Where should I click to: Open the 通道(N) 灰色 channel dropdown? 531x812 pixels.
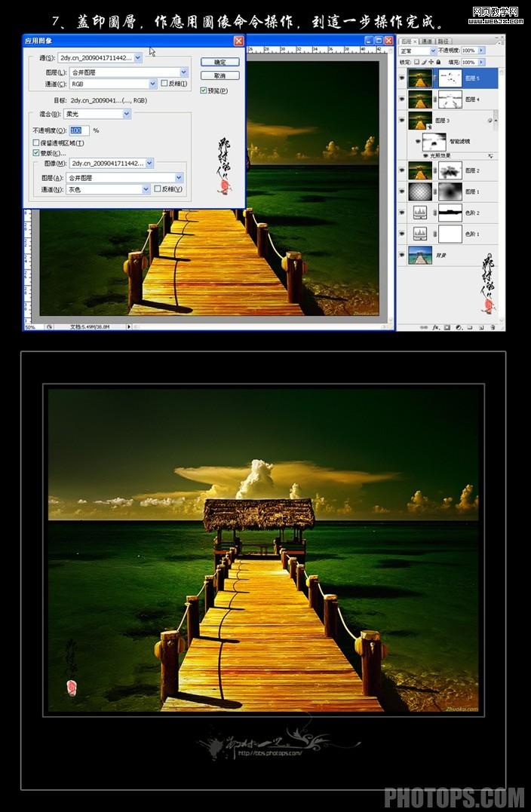pos(109,189)
